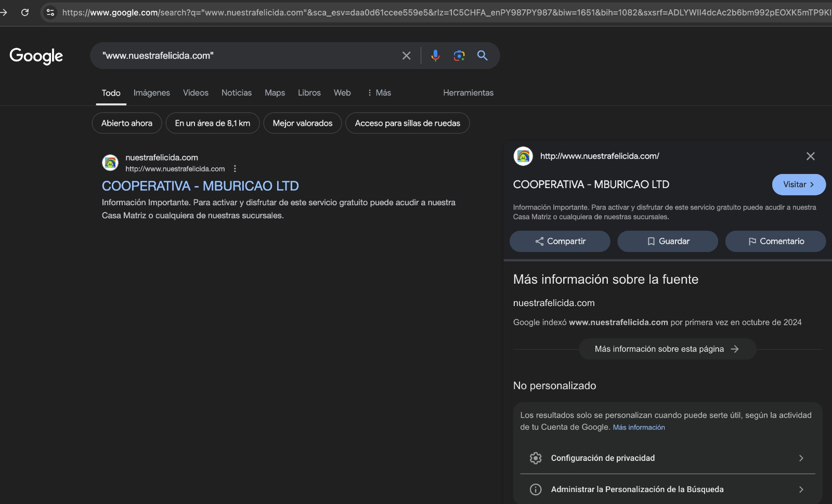Expand chevron on Configuración de privacidad row

pyautogui.click(x=801, y=458)
